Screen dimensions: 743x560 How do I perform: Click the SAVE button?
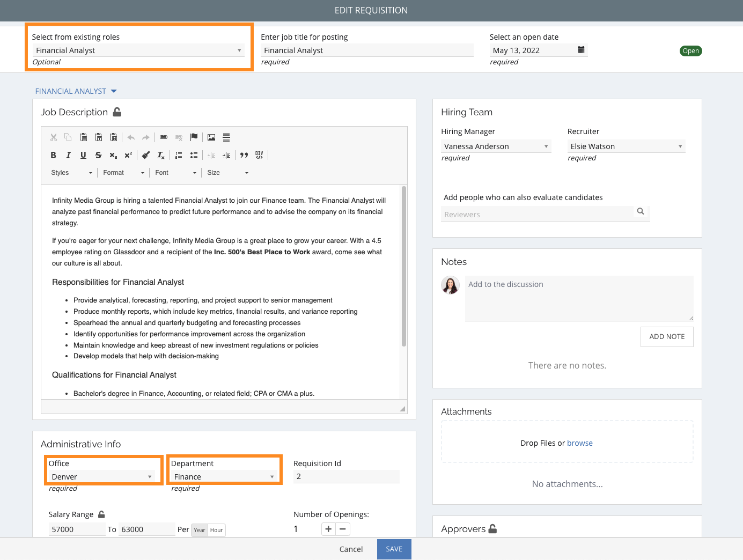pyautogui.click(x=394, y=549)
